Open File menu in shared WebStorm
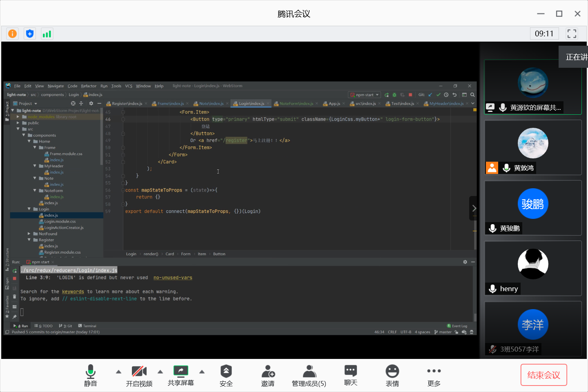 coord(17,86)
